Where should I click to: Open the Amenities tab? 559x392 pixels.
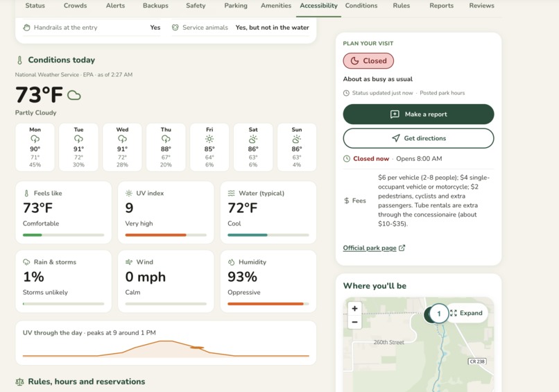[x=276, y=6]
